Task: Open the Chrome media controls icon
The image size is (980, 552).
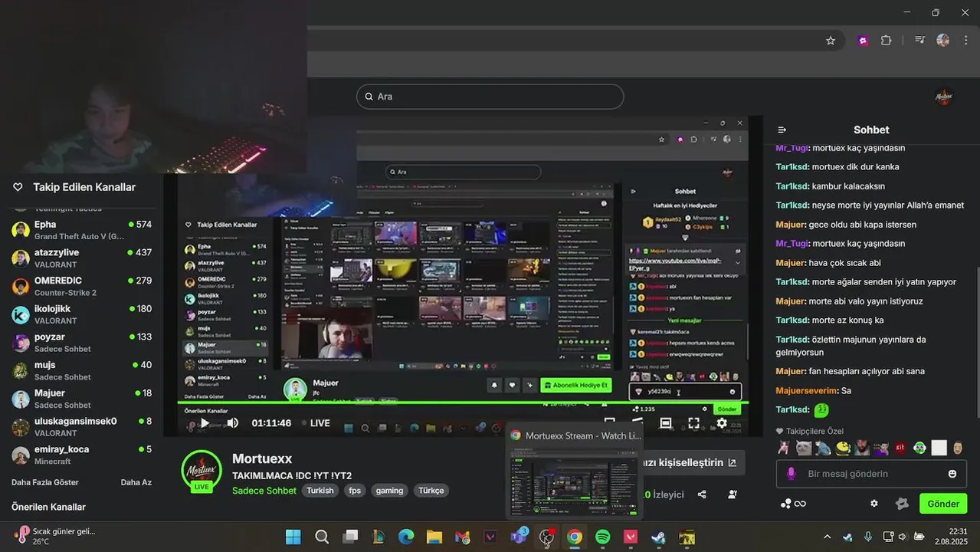Action: pos(919,41)
